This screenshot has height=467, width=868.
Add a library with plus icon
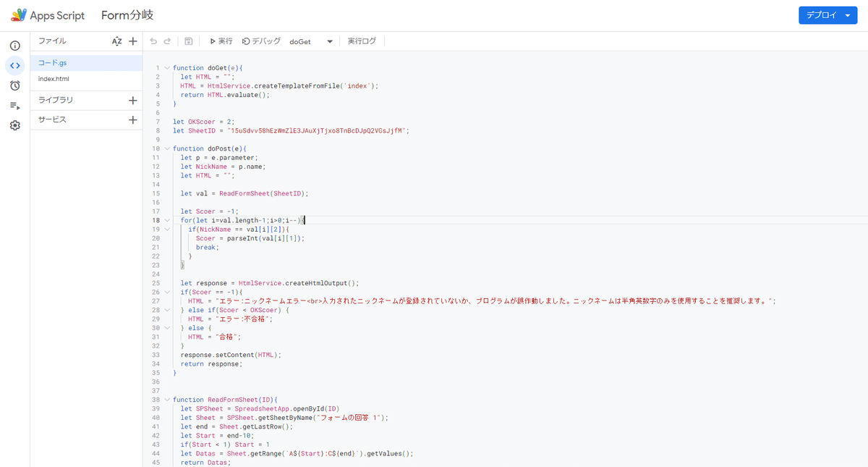[132, 100]
